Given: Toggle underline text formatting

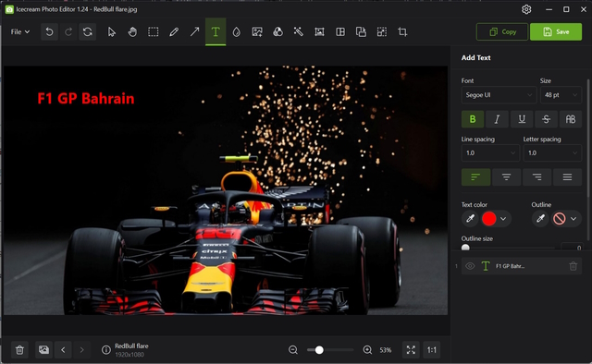Looking at the screenshot, I should 522,119.
